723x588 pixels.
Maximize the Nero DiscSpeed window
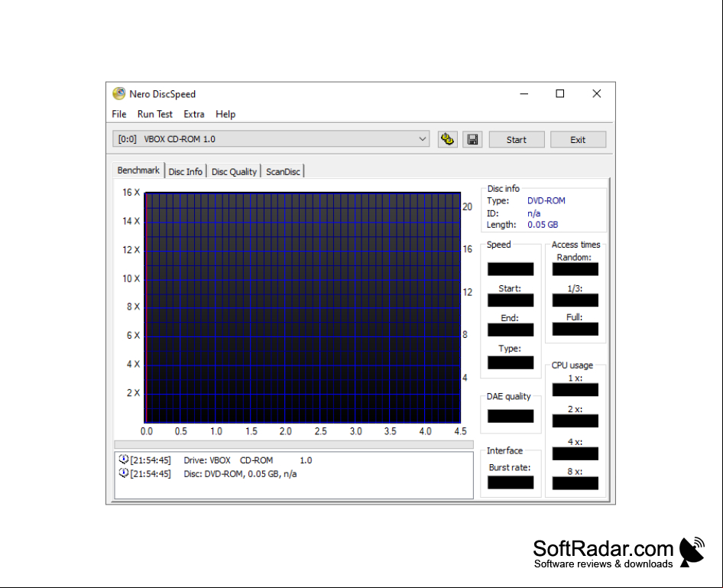[559, 93]
